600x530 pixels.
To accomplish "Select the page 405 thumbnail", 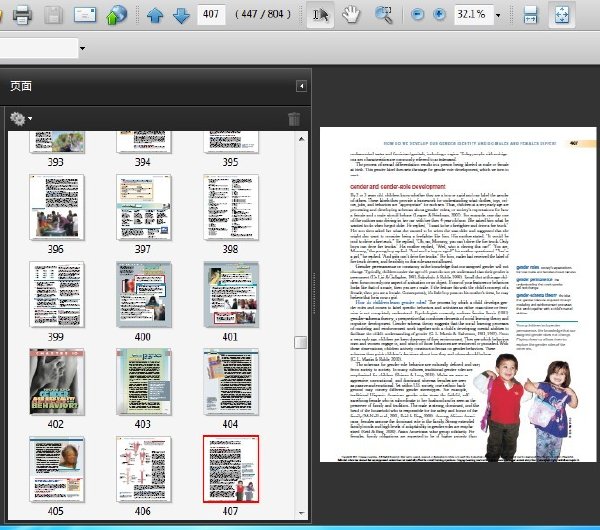I will (57, 469).
